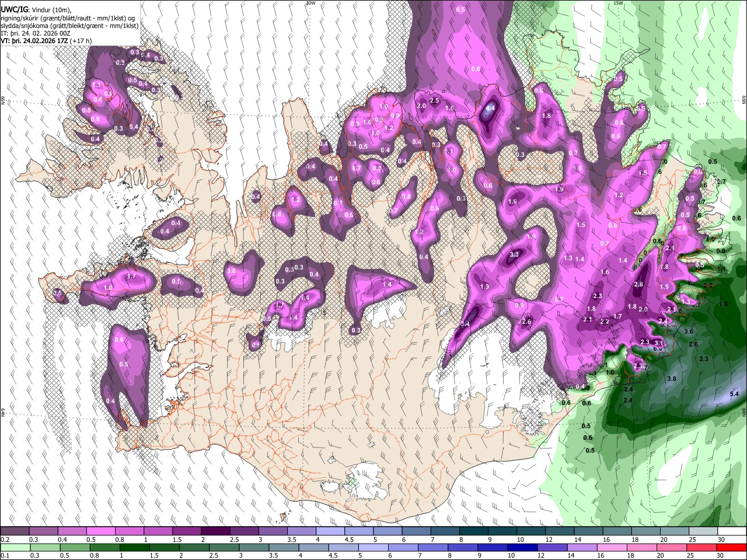Click the 2.8 snowfall value in the east
747x560 pixels.
coord(638,285)
